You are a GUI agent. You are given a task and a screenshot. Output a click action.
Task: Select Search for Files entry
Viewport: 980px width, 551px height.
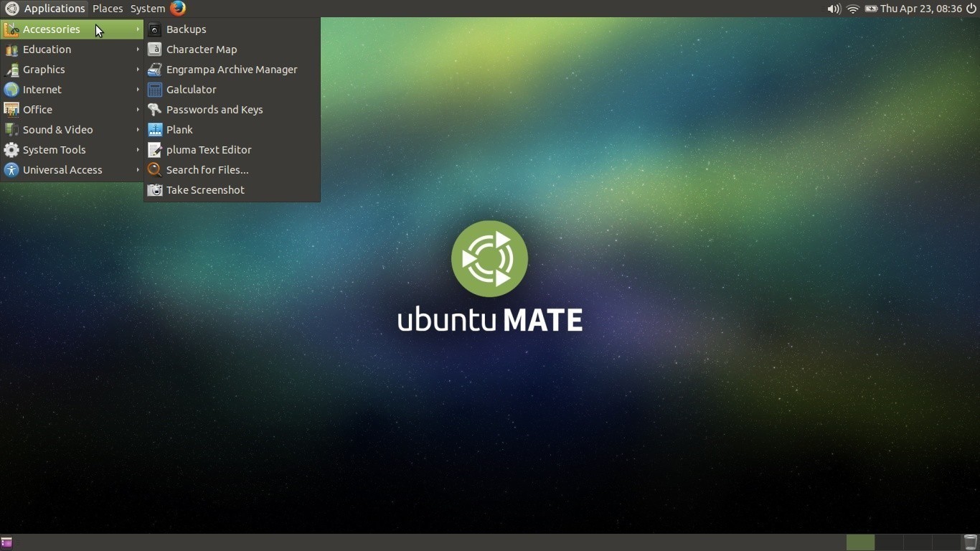pos(207,170)
